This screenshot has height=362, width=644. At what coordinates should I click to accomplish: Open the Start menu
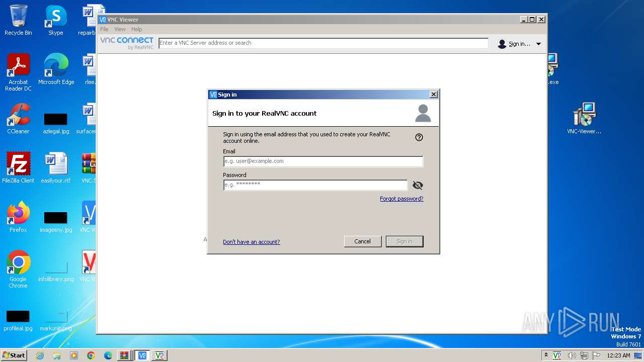coord(14,355)
